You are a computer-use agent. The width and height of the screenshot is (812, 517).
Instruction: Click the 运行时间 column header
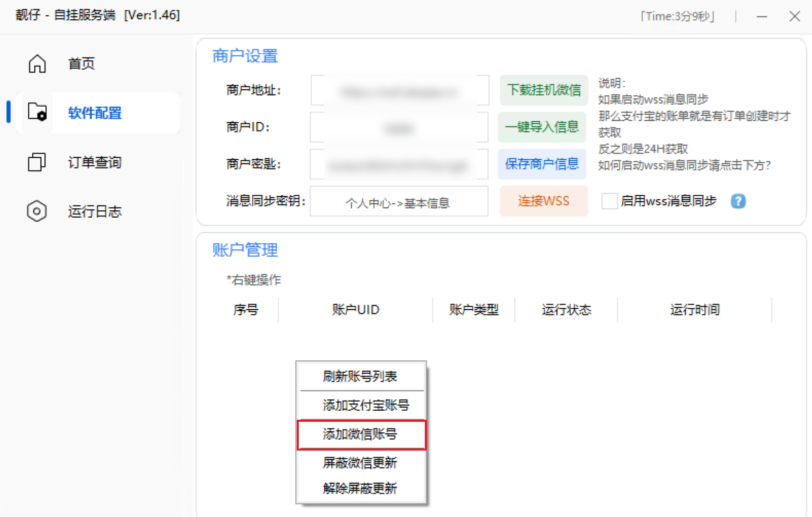click(695, 310)
